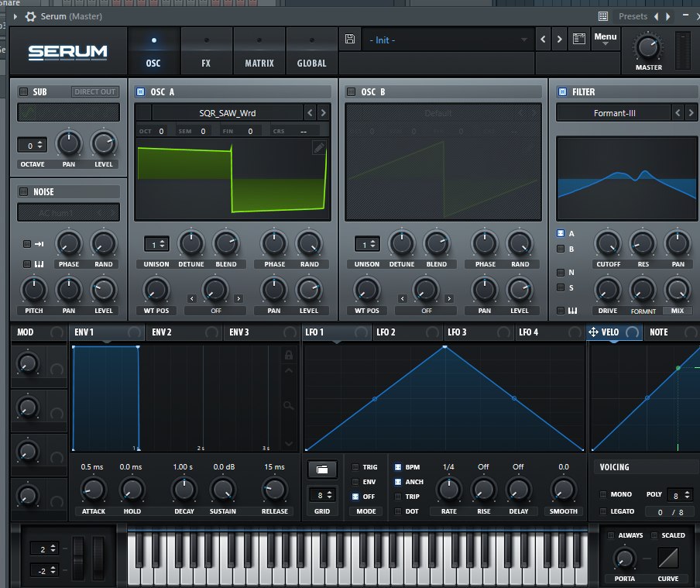Toggle the LFO BPM sync checkbox
Screen dimensions: 700x588
(398, 467)
